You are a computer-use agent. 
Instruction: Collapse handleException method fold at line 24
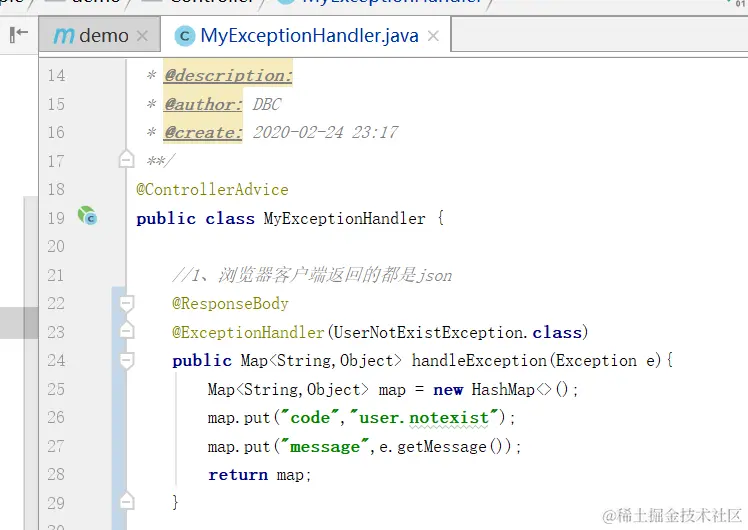pyautogui.click(x=126, y=360)
